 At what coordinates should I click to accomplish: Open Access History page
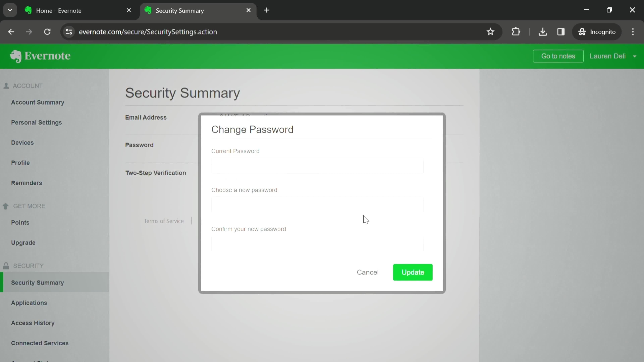(33, 323)
